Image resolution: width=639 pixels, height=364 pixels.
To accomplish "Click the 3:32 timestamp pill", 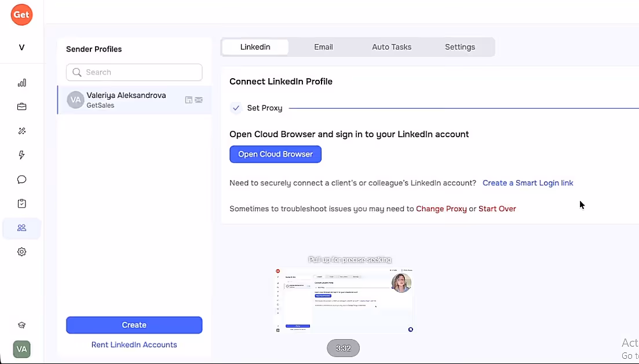I will [343, 348].
